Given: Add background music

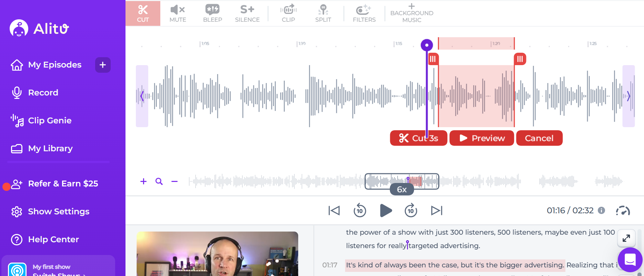Looking at the screenshot, I should (412, 13).
